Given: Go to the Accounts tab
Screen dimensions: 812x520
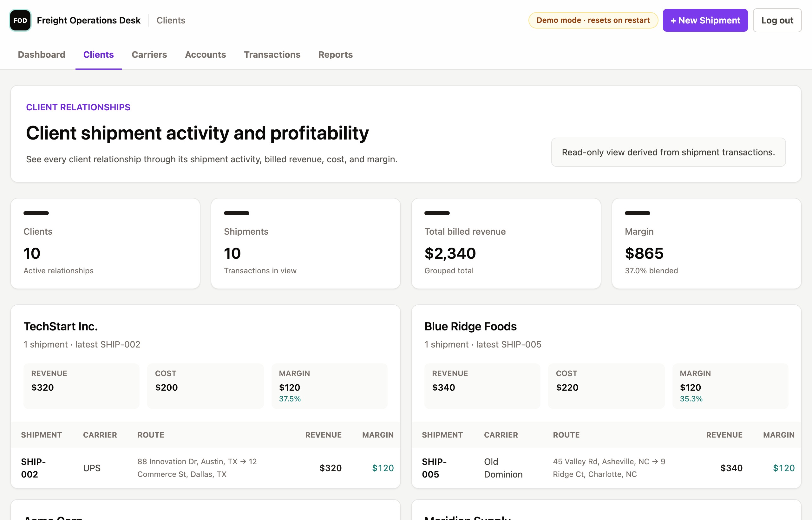Looking at the screenshot, I should (205, 55).
